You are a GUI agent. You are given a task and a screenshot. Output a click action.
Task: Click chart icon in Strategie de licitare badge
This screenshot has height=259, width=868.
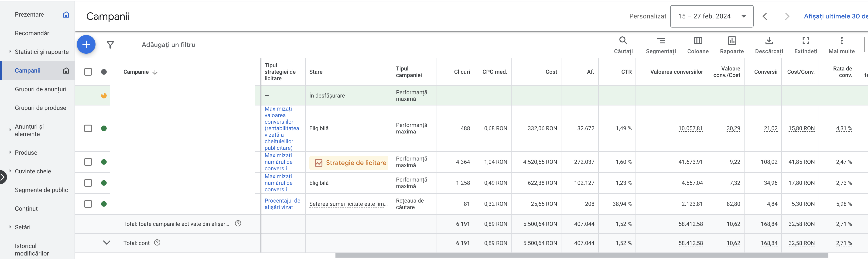tap(318, 163)
